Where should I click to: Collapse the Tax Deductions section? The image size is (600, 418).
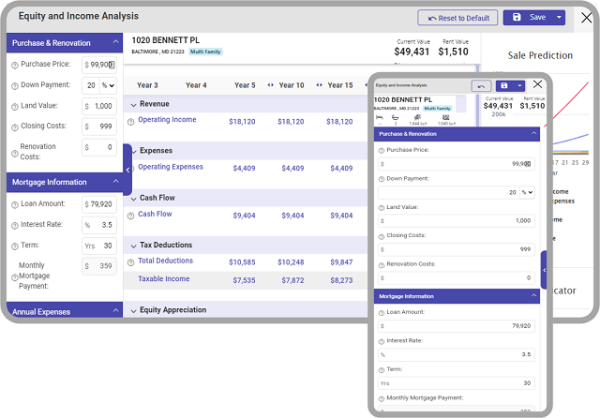pos(133,244)
